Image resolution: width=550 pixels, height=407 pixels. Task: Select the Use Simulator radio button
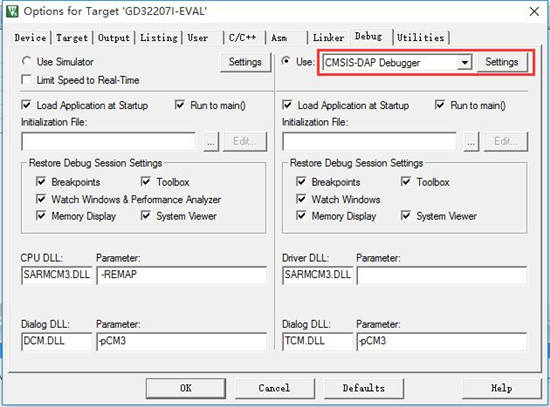(26, 61)
